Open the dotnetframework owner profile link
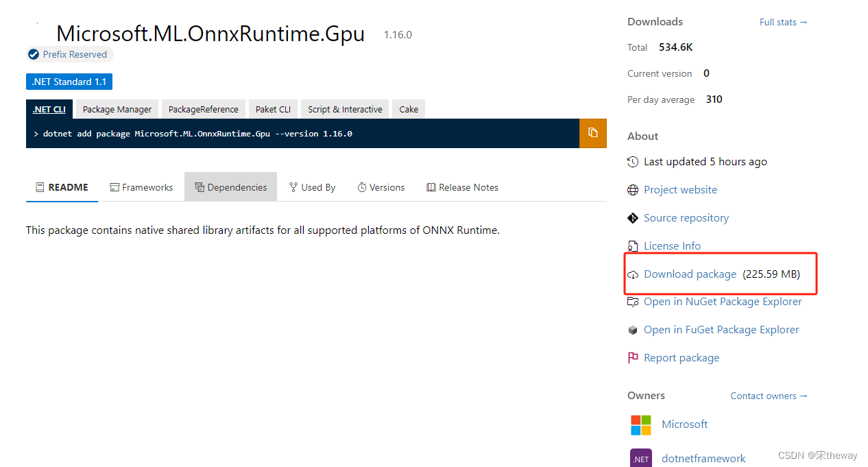 coord(703,459)
